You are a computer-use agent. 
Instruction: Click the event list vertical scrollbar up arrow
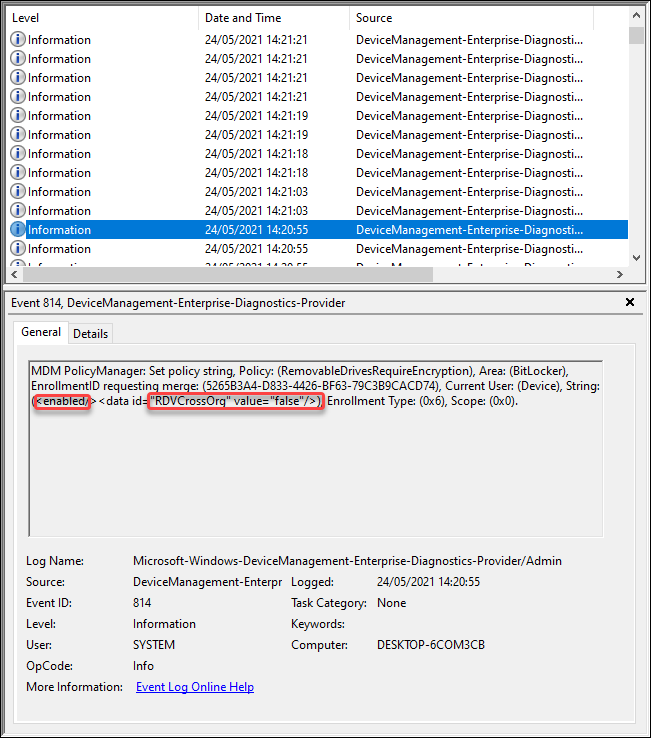point(636,17)
